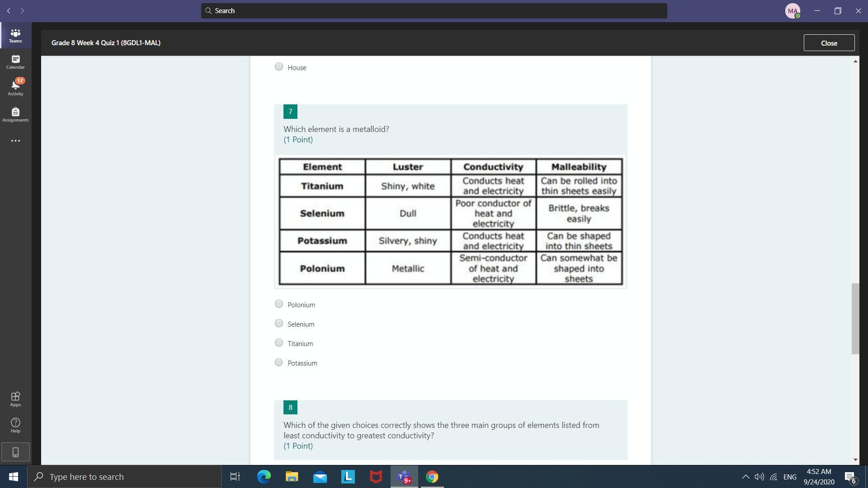Image resolution: width=868 pixels, height=488 pixels.
Task: Open the Teams sidebar icon
Action: coord(15,36)
